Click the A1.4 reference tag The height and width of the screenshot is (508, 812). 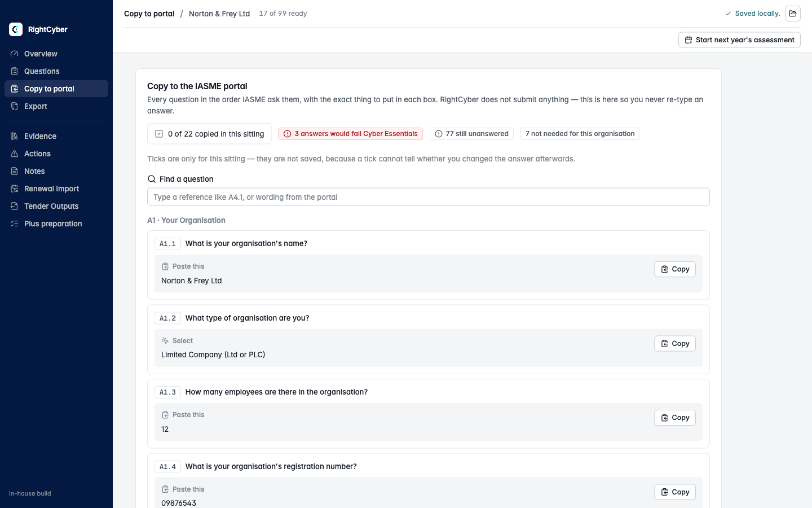167,467
